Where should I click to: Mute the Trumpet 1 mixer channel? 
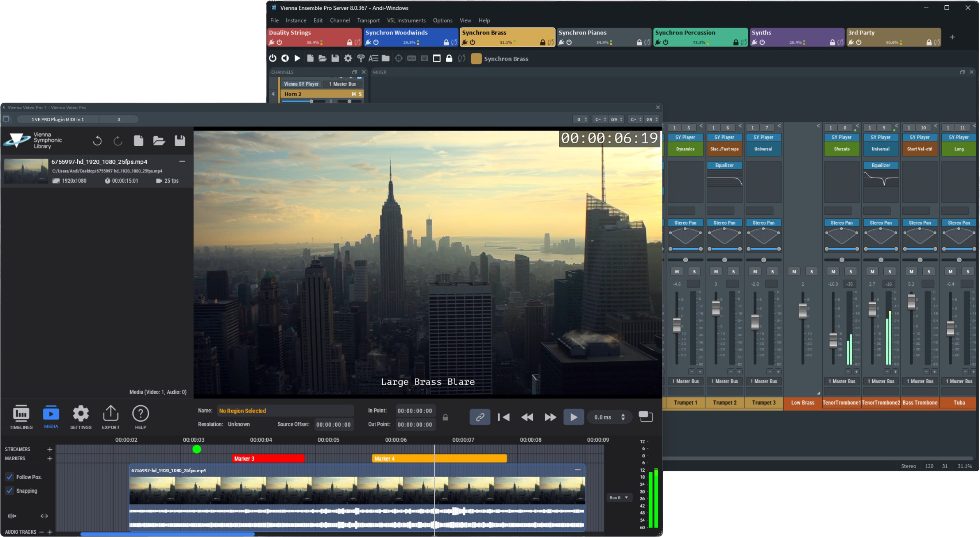pos(677,271)
